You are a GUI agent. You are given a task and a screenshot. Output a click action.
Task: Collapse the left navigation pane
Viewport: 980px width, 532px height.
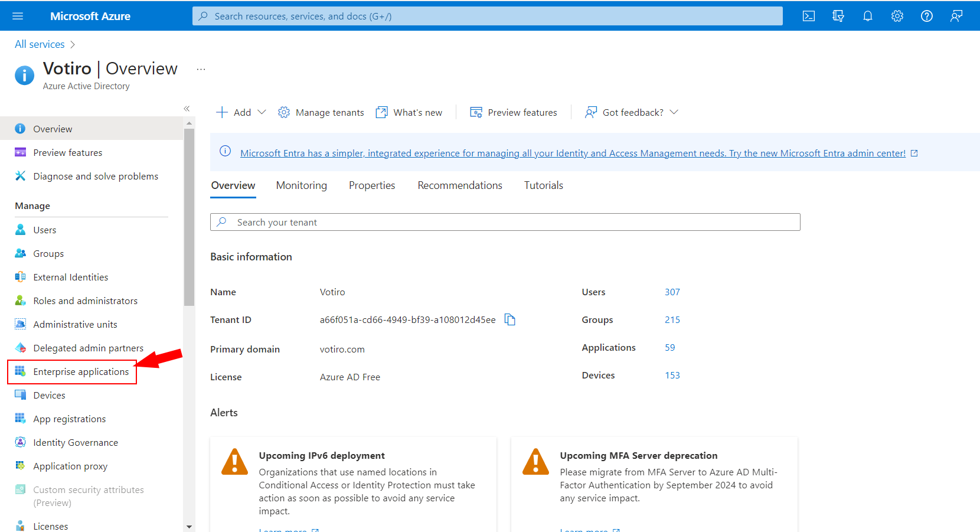pyautogui.click(x=187, y=109)
